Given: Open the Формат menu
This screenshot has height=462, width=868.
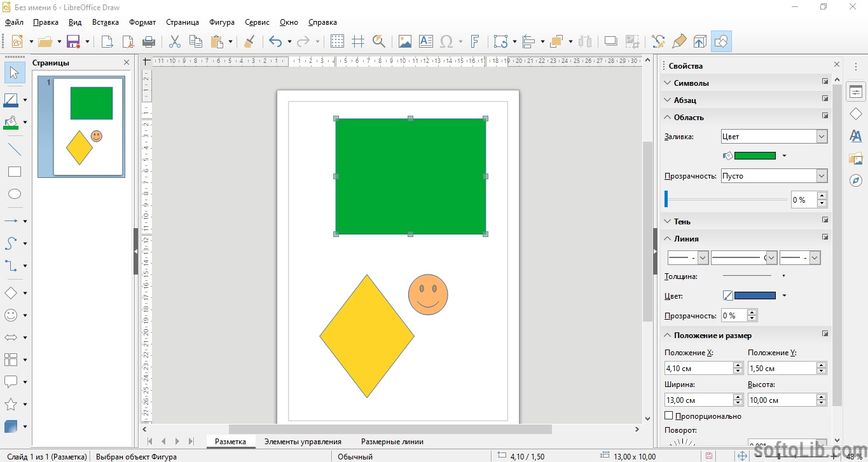Looking at the screenshot, I should 142,22.
